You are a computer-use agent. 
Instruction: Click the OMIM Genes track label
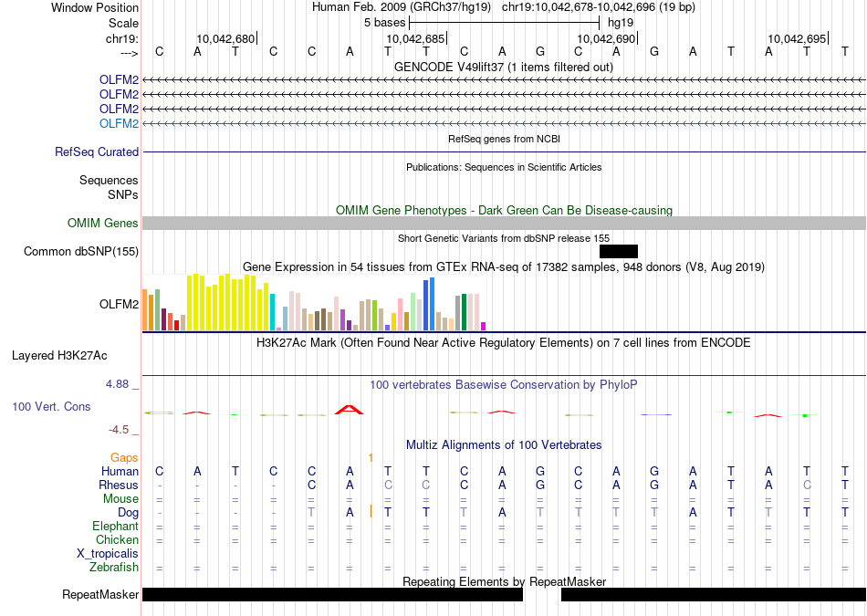pyautogui.click(x=103, y=223)
